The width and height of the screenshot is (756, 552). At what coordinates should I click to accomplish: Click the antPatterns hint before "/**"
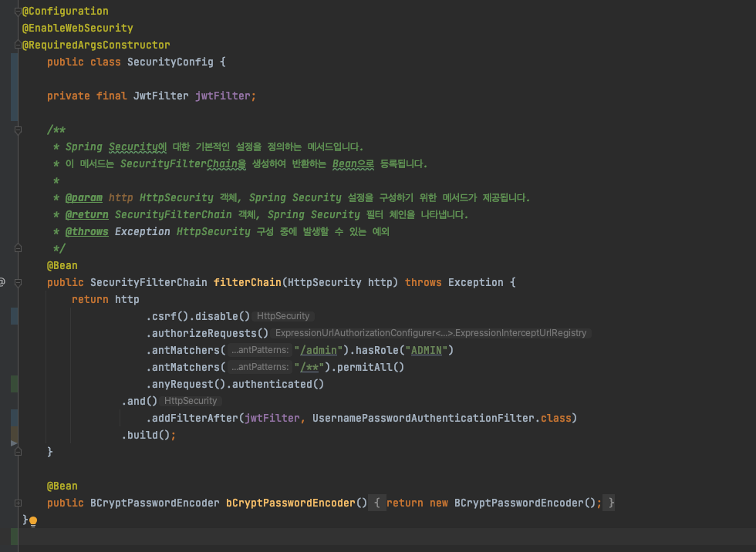(x=259, y=367)
